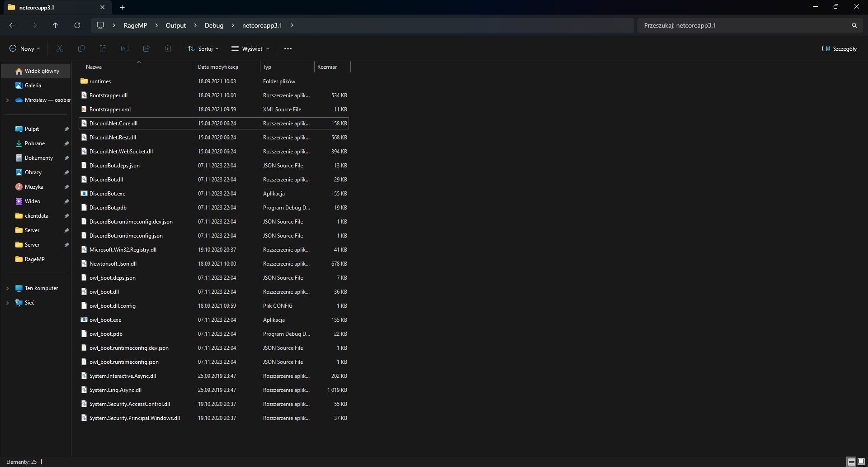Open the See more (ellipsis) toolbar menu
Screen dimensions: 868x467
(x=288, y=48)
